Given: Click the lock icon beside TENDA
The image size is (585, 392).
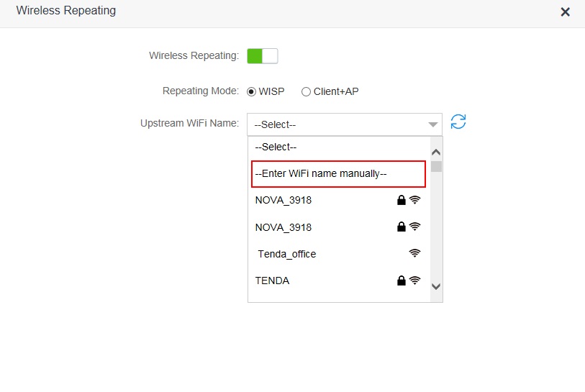Looking at the screenshot, I should (x=401, y=281).
